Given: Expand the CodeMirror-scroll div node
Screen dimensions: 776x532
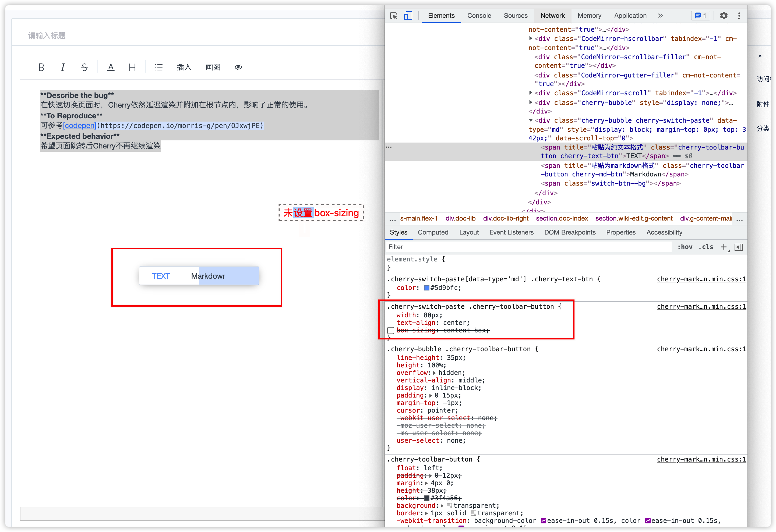Looking at the screenshot, I should tap(531, 93).
